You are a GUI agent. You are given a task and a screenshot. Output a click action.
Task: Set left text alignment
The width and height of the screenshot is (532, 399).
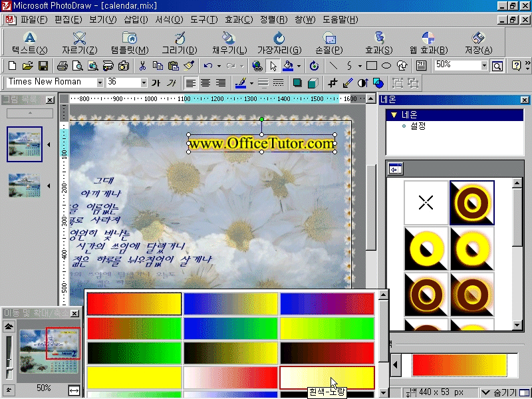pyautogui.click(x=190, y=82)
